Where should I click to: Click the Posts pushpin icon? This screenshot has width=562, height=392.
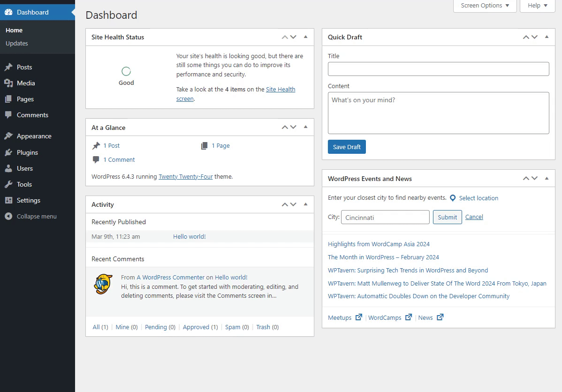[8, 67]
